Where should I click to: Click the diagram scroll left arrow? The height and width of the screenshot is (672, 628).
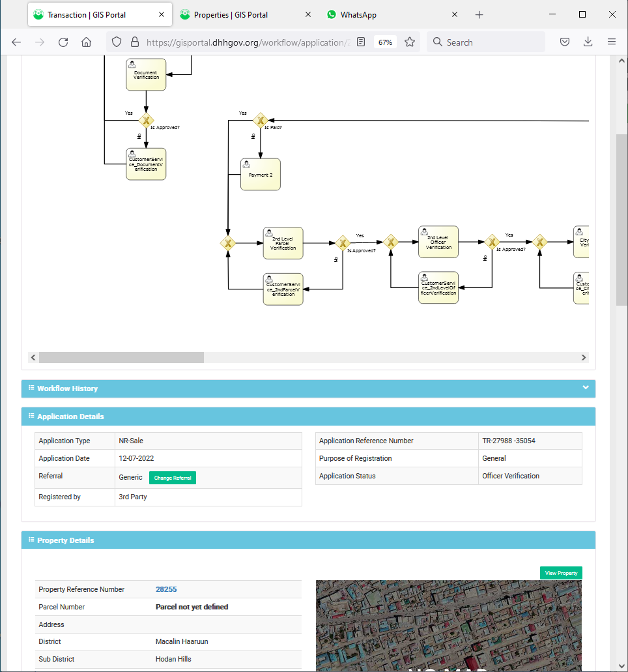click(x=33, y=357)
